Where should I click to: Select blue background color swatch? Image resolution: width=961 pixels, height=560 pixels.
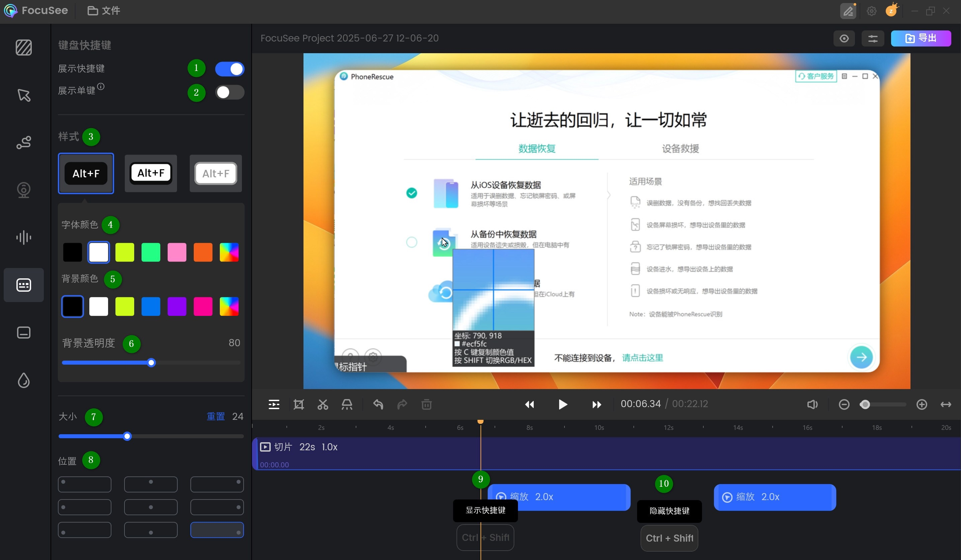point(151,306)
